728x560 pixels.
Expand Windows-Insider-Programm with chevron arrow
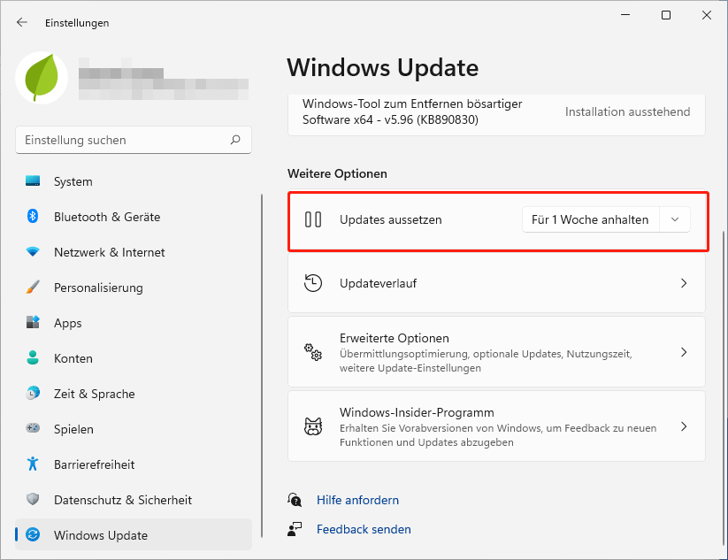point(683,426)
